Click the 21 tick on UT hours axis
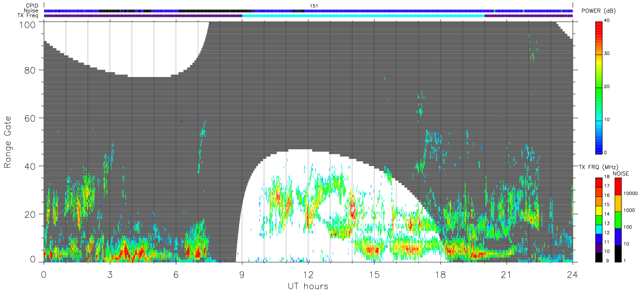The width and height of the screenshot is (644, 297). (506, 274)
